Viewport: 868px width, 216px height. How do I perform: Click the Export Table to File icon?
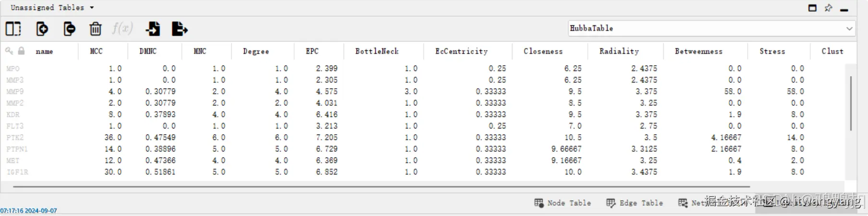180,29
